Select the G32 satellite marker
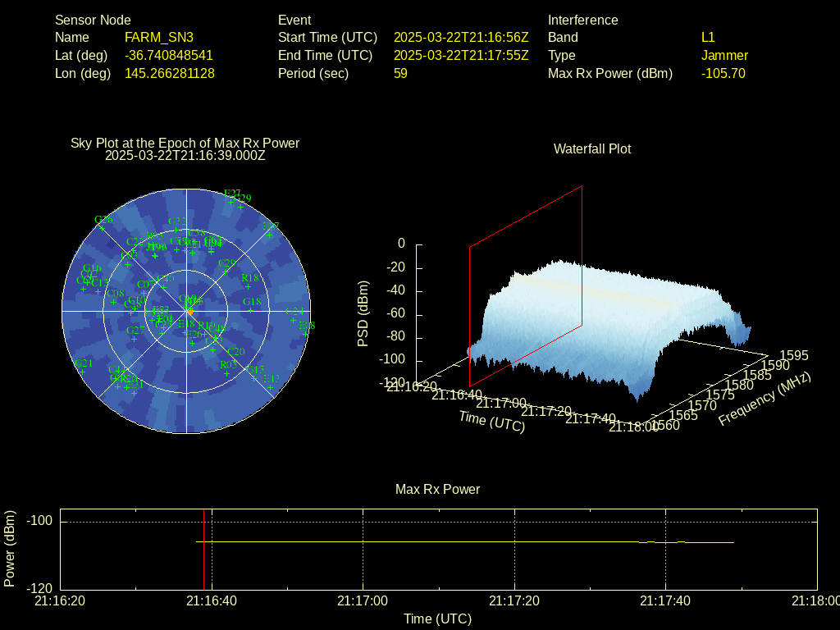The image size is (840, 630). [x=176, y=230]
